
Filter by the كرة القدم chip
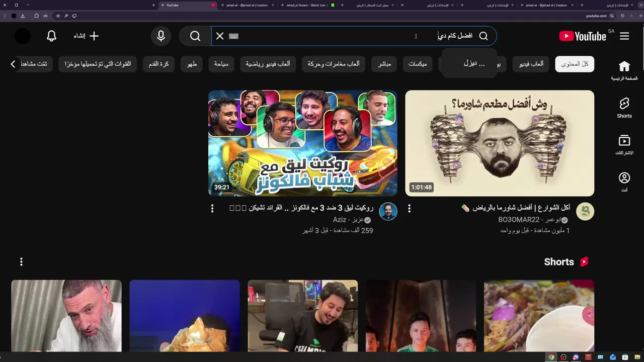(x=159, y=64)
